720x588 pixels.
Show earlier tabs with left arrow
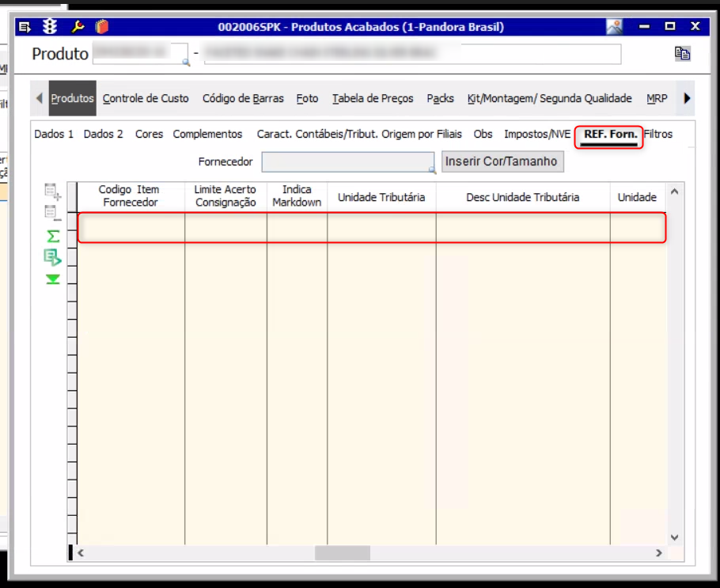40,98
